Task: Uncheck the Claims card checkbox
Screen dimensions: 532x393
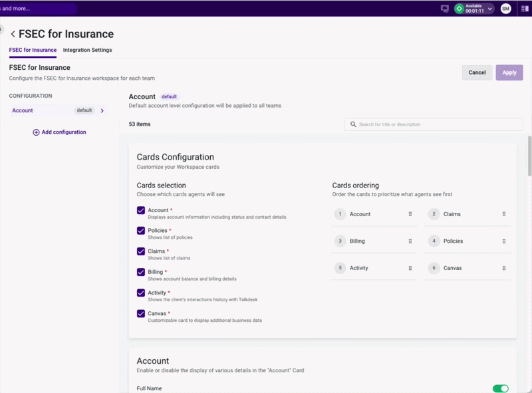Action: point(141,251)
